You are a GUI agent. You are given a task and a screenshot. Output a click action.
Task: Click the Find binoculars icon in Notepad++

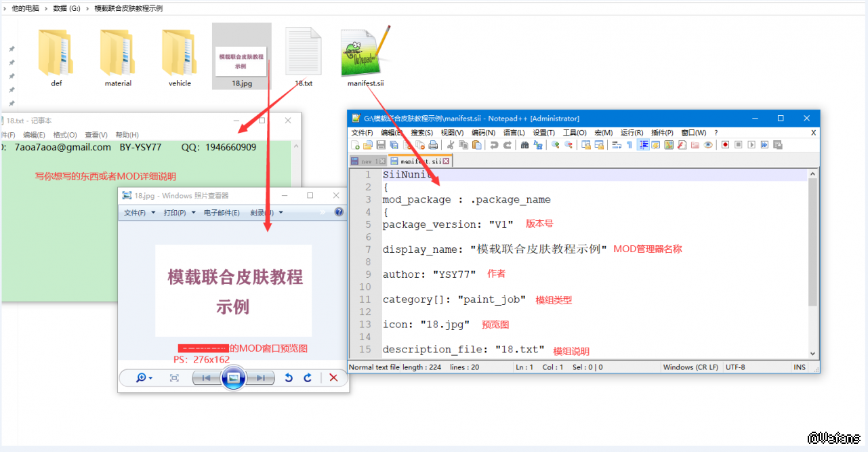tap(524, 145)
